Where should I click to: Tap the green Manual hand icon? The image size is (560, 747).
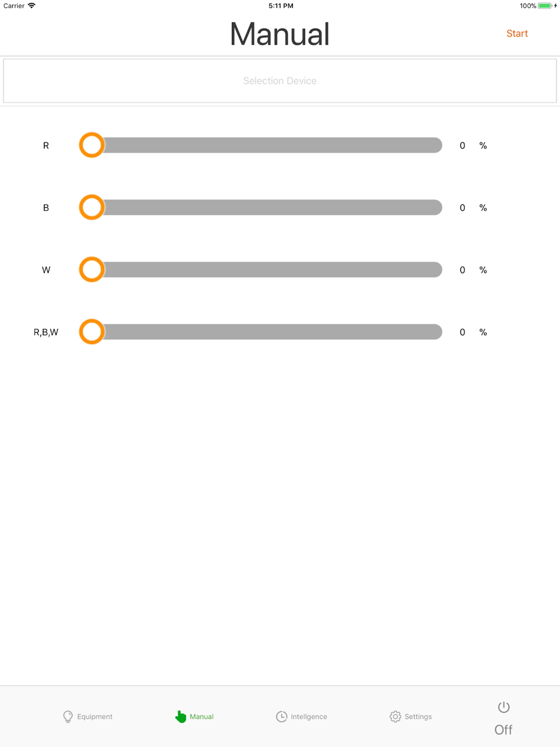[180, 716]
